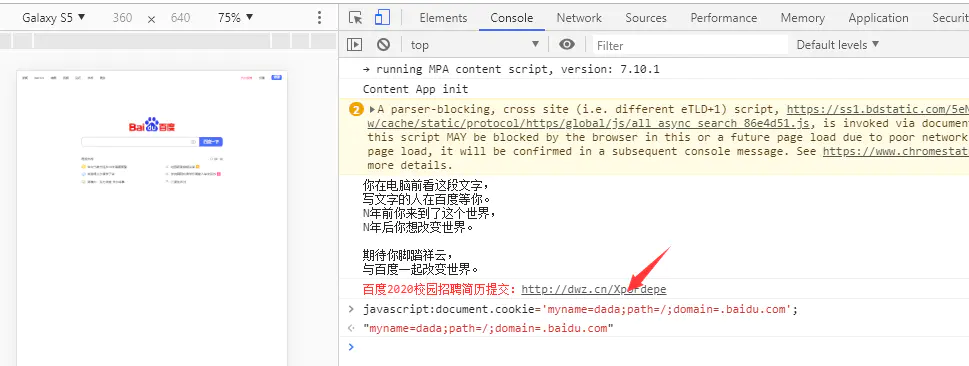This screenshot has height=366, width=969.
Task: Open the Default levels dropdown
Action: (x=837, y=45)
